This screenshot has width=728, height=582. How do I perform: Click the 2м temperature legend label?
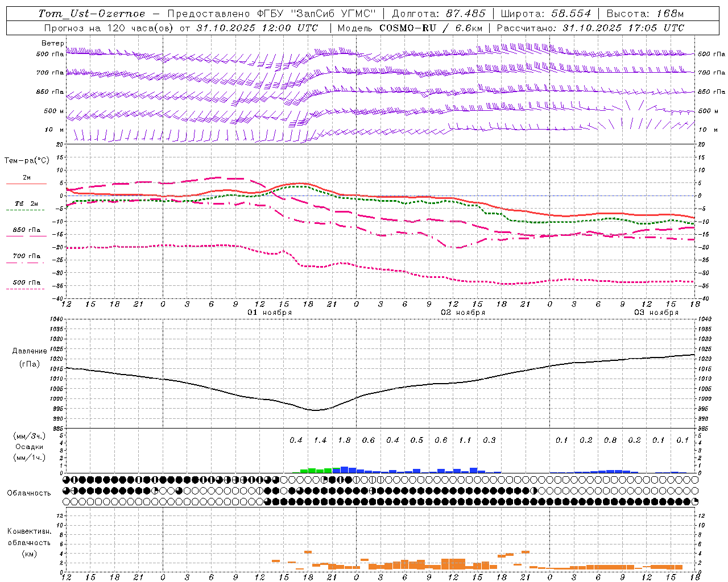coord(27,177)
